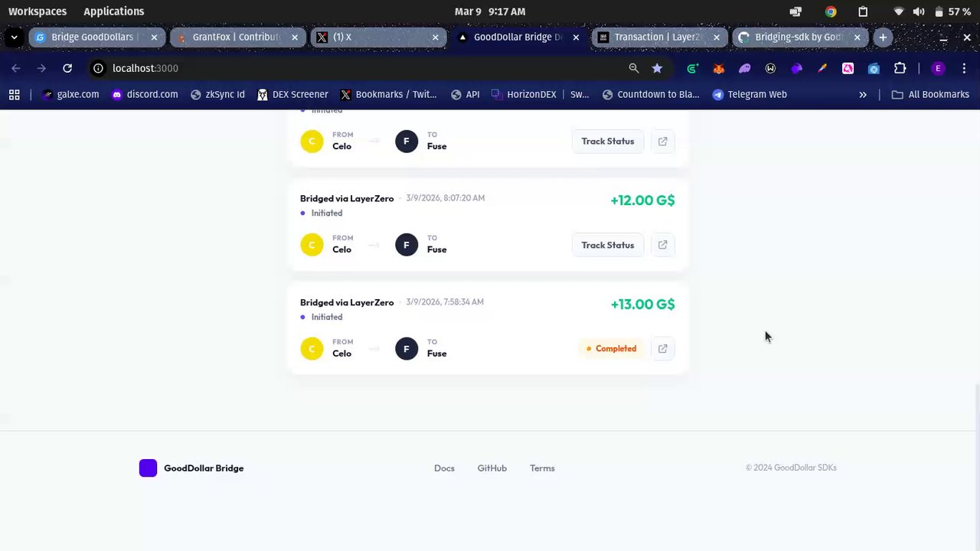Screen dimensions: 980x551
Task: Open the DEX Screener bookmark
Action: click(292, 95)
